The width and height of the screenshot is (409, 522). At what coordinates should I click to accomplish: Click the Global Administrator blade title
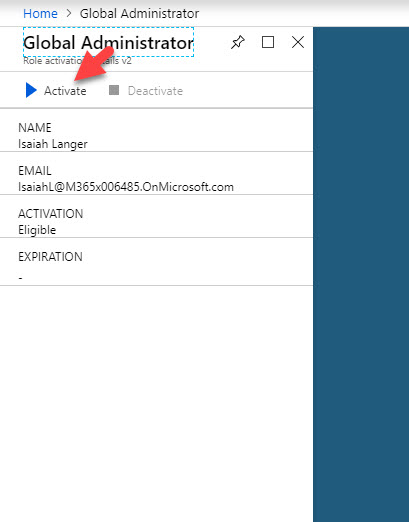pos(108,43)
